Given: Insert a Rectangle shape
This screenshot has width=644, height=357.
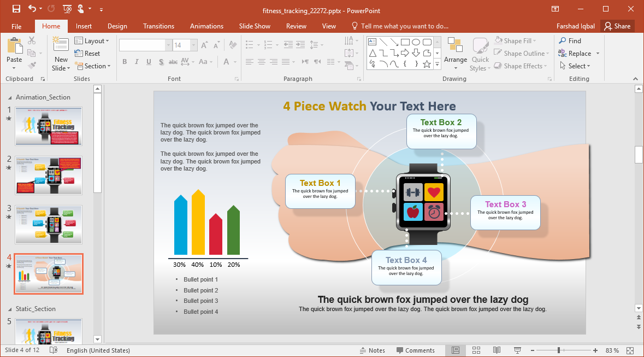Looking at the screenshot, I should [405, 41].
